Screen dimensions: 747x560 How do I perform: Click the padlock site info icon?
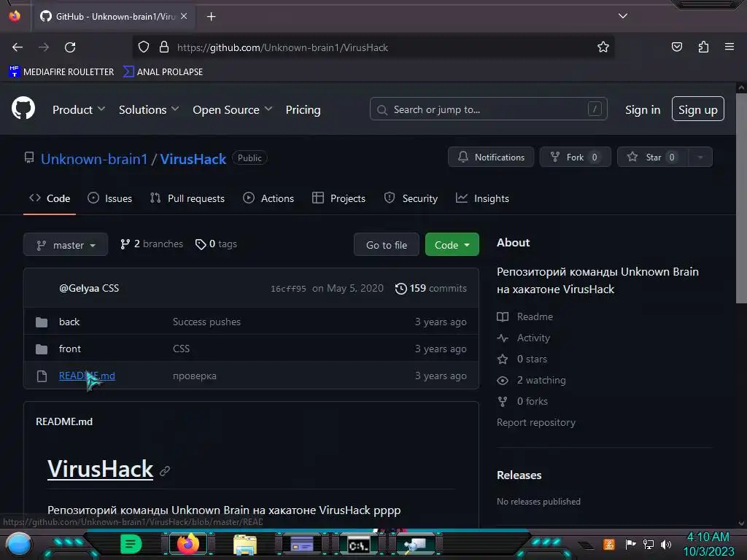(164, 47)
